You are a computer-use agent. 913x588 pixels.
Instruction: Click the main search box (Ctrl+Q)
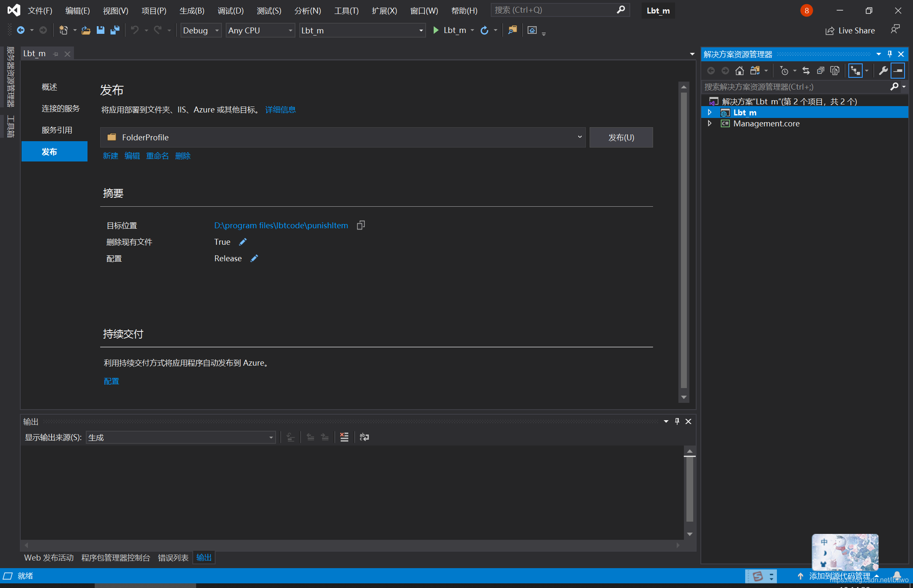560,10
